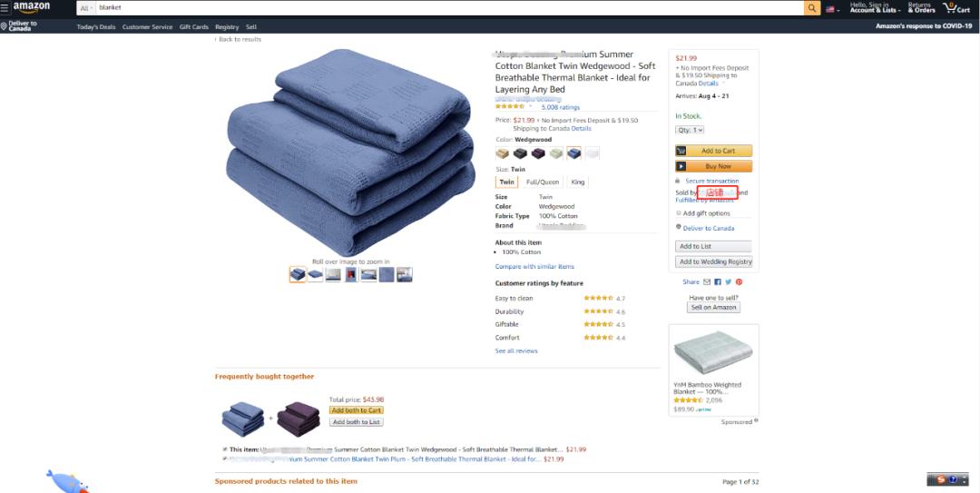Click the search magnifier icon
The width and height of the screenshot is (980, 493).
(x=812, y=8)
